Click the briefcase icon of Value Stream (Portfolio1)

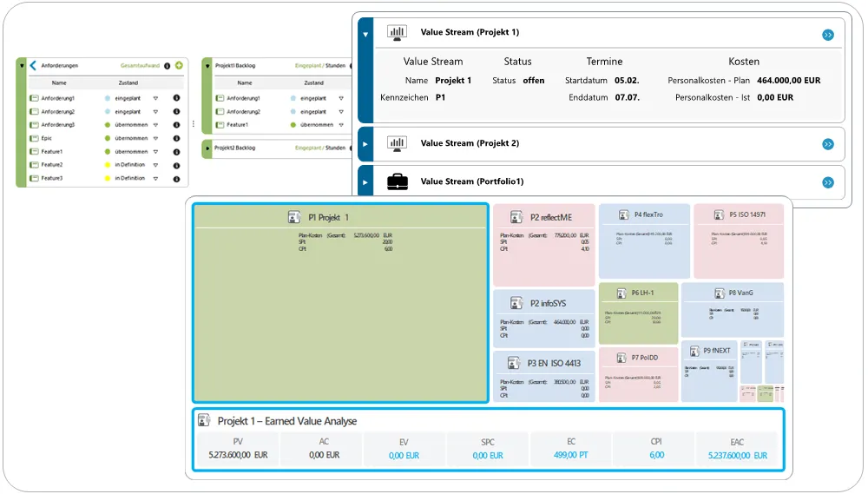[x=398, y=181]
